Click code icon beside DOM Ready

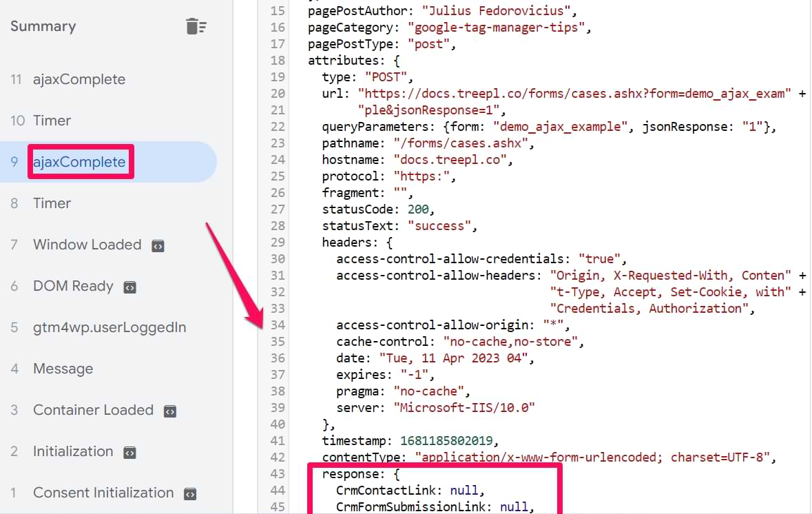click(x=129, y=287)
